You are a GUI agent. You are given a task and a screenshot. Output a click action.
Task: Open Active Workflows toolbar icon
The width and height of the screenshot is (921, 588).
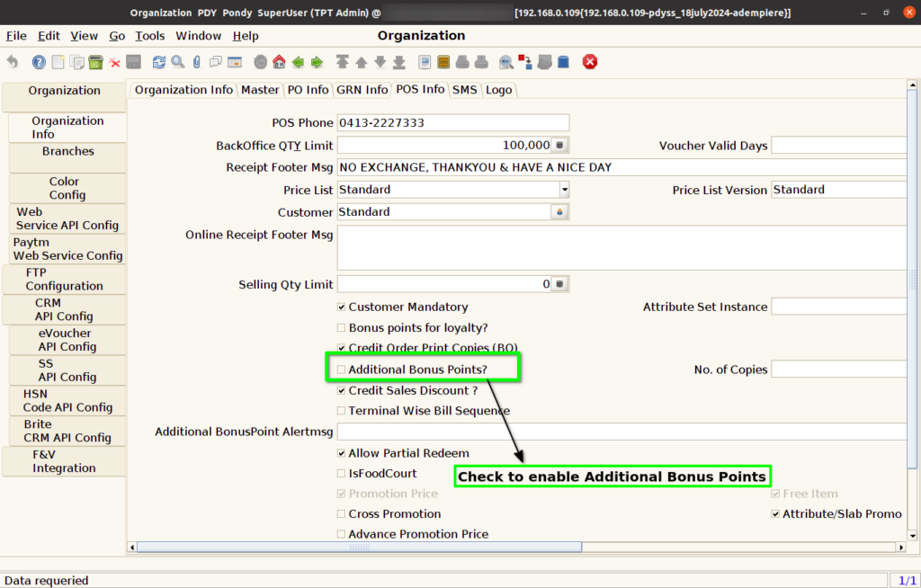(x=525, y=62)
